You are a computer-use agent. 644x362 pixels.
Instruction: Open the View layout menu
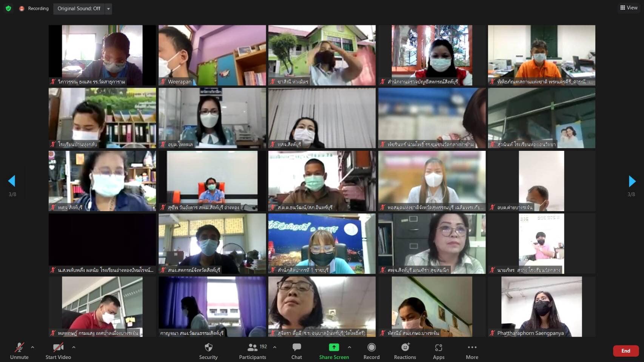pos(629,8)
